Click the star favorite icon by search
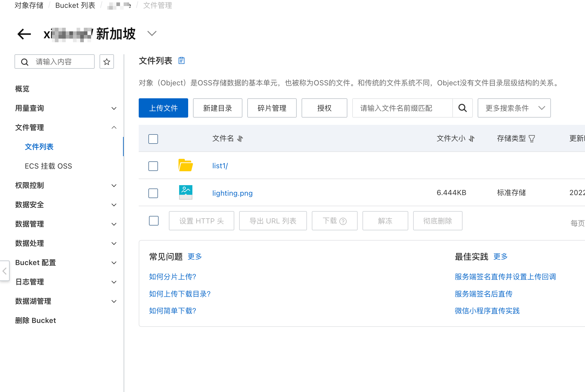The width and height of the screenshot is (585, 392). [x=106, y=62]
